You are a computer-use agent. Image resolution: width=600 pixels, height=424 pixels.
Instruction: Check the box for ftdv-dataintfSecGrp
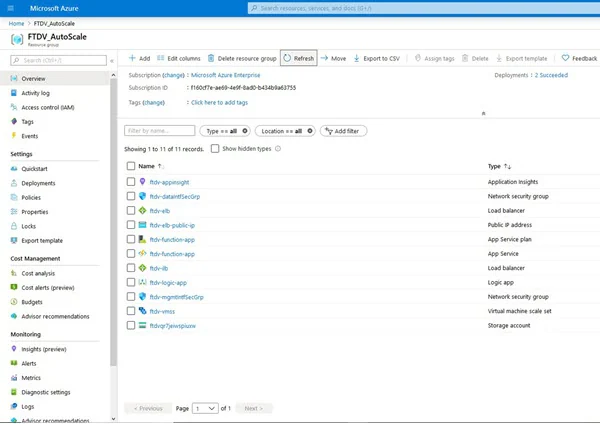(x=131, y=196)
